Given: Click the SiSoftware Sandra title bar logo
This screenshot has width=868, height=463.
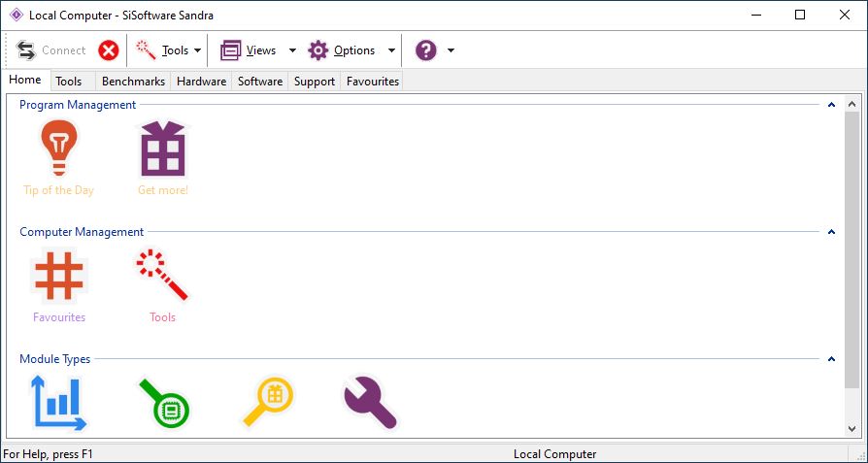Looking at the screenshot, I should click(x=17, y=15).
